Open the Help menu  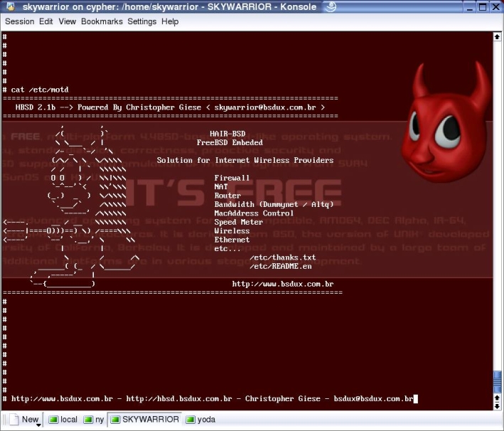tap(170, 21)
